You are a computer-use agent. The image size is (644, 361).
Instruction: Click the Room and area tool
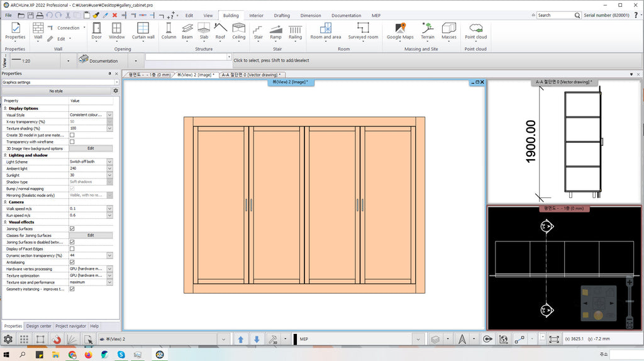pyautogui.click(x=325, y=30)
